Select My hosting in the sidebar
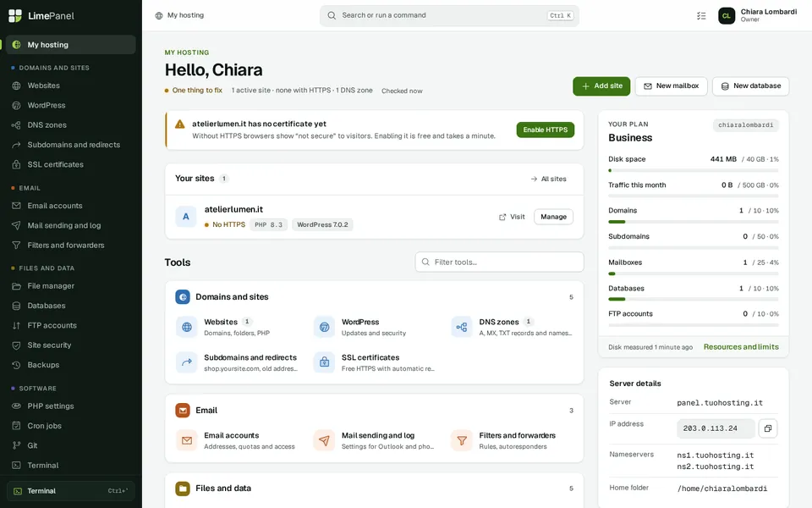812x508 pixels. tap(71, 45)
